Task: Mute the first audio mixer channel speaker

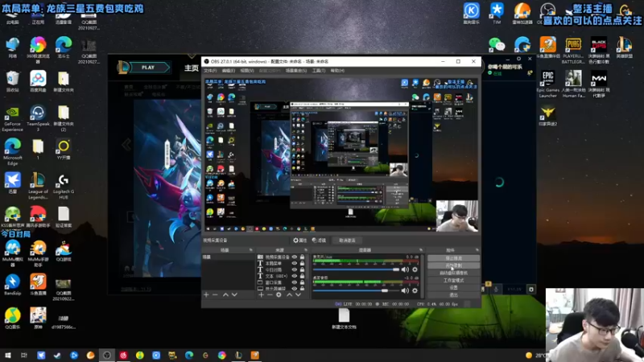Action: (405, 269)
